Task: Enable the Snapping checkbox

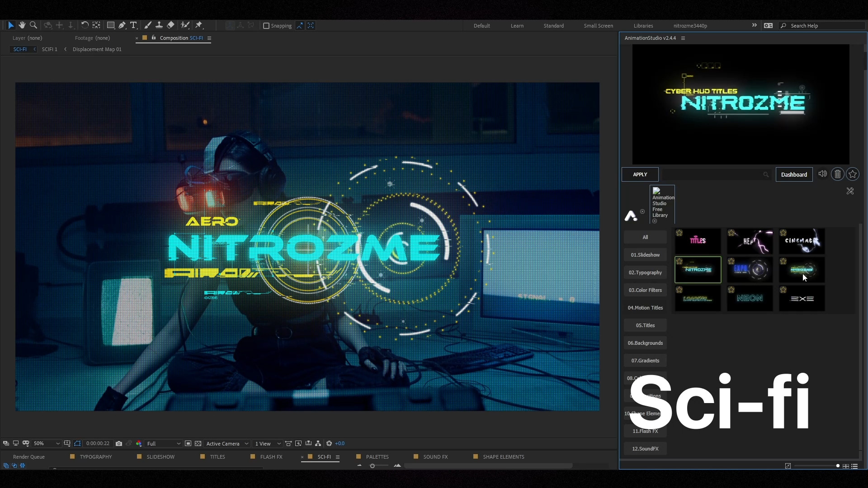Action: pos(266,26)
